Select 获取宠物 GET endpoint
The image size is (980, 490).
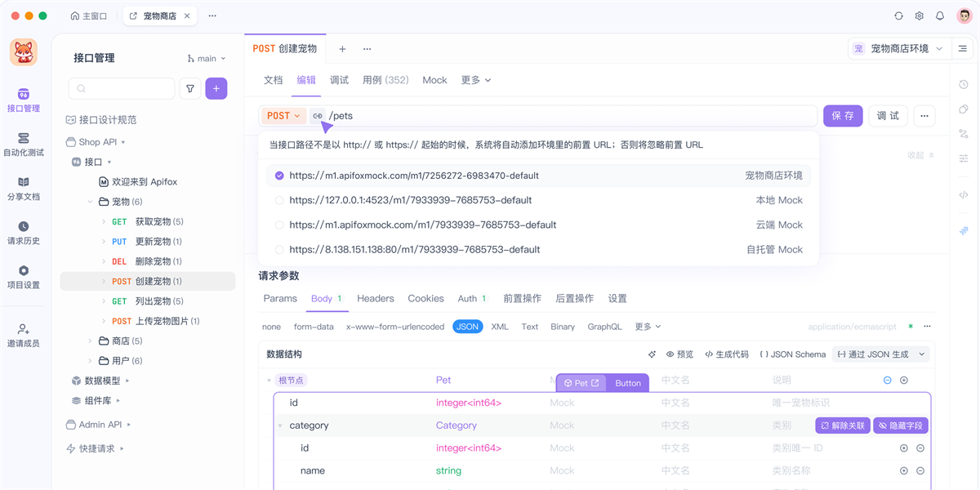(147, 221)
